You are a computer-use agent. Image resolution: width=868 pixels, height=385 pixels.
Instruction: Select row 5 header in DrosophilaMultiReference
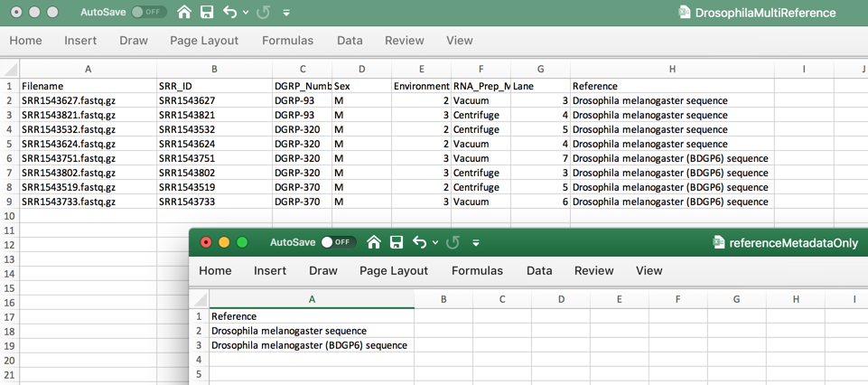(x=9, y=144)
